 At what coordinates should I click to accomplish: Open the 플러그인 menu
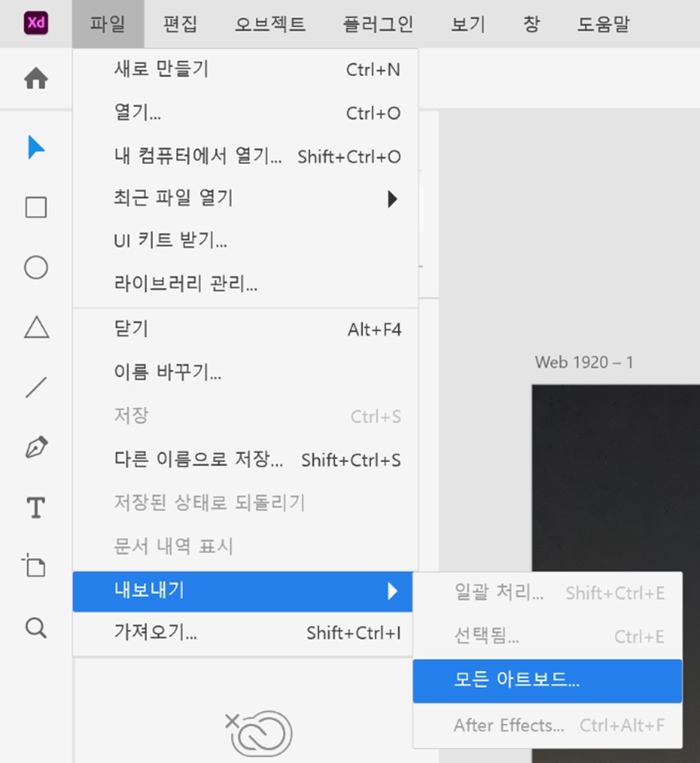tap(378, 24)
